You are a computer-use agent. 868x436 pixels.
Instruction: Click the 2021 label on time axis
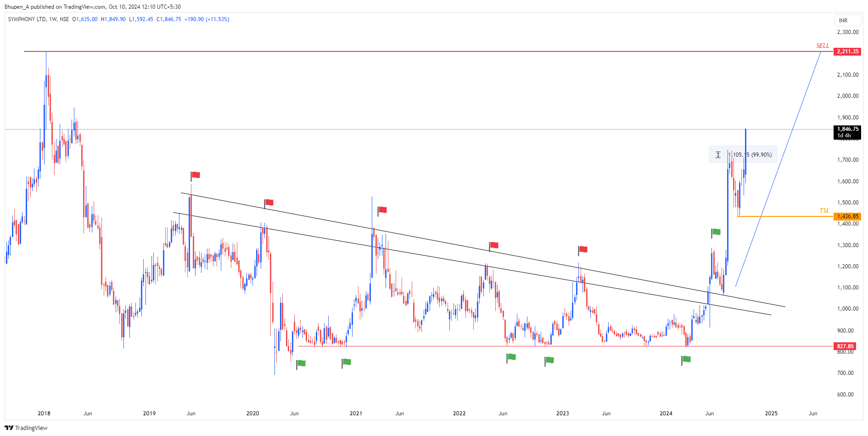click(356, 413)
